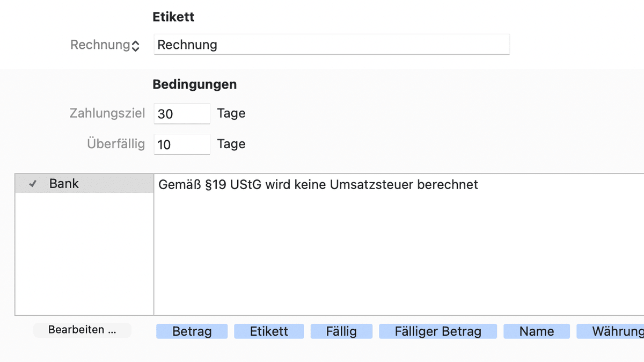Insert the Fällig placeholder token
The height and width of the screenshot is (362, 644).
pos(341,331)
